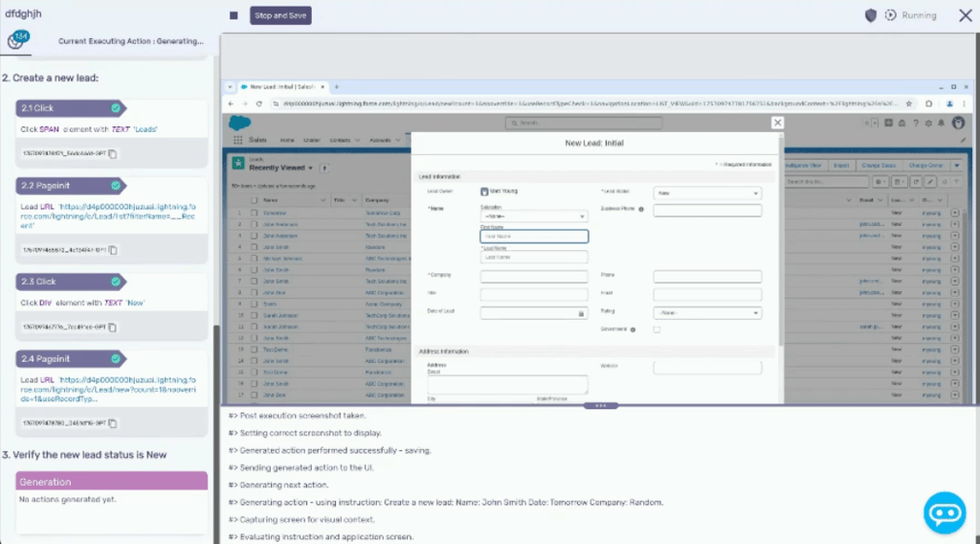Click the Company input field

(534, 277)
